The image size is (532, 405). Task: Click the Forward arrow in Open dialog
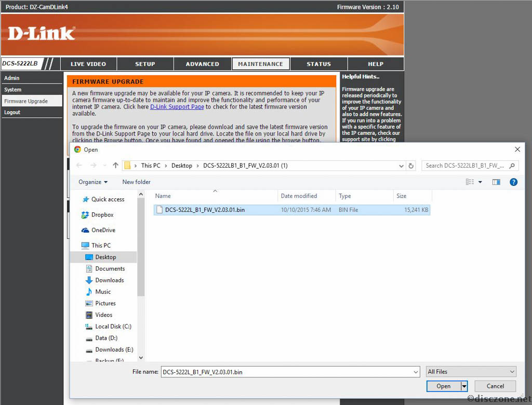94,166
